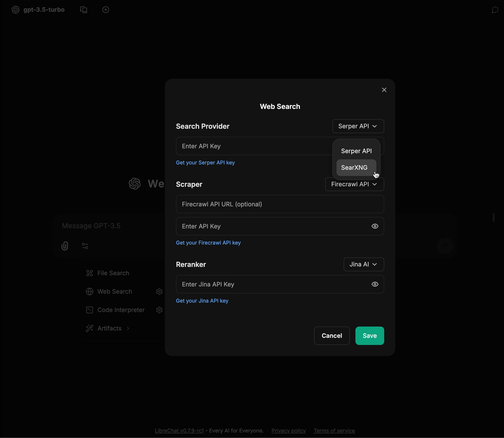
Task: Reveal the Jina API key value
Action: [375, 284]
